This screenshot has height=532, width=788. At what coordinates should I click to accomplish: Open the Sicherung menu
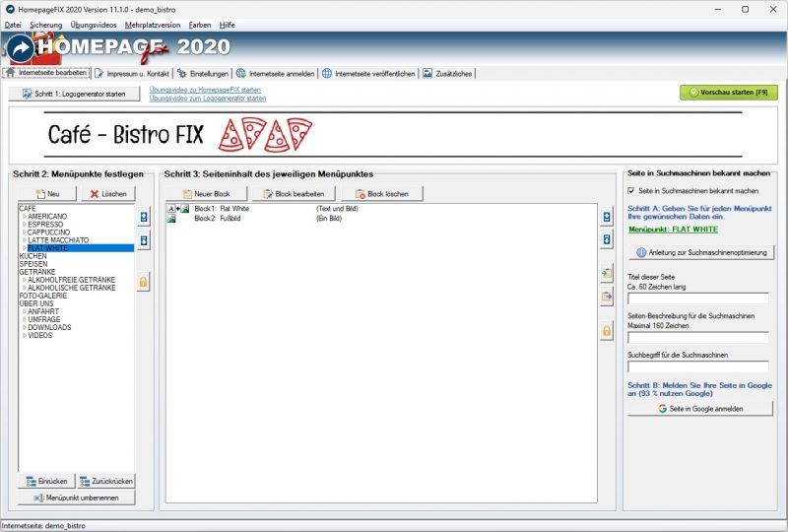tap(45, 25)
